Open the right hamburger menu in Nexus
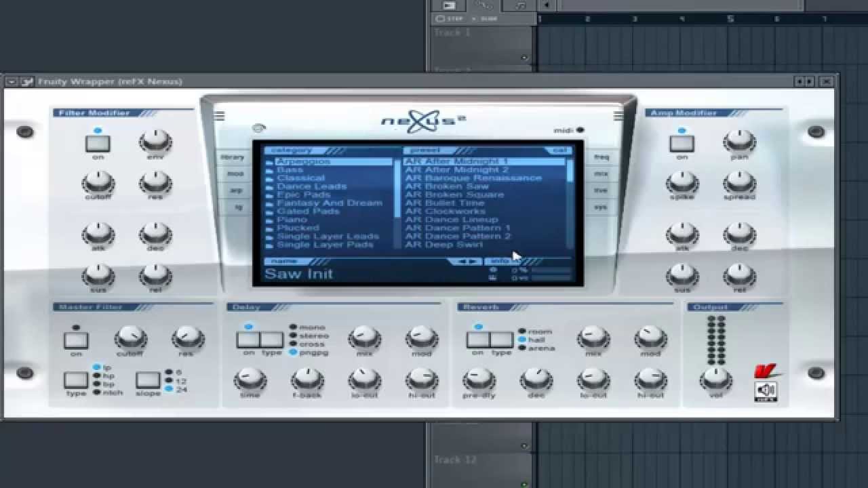 tap(618, 116)
